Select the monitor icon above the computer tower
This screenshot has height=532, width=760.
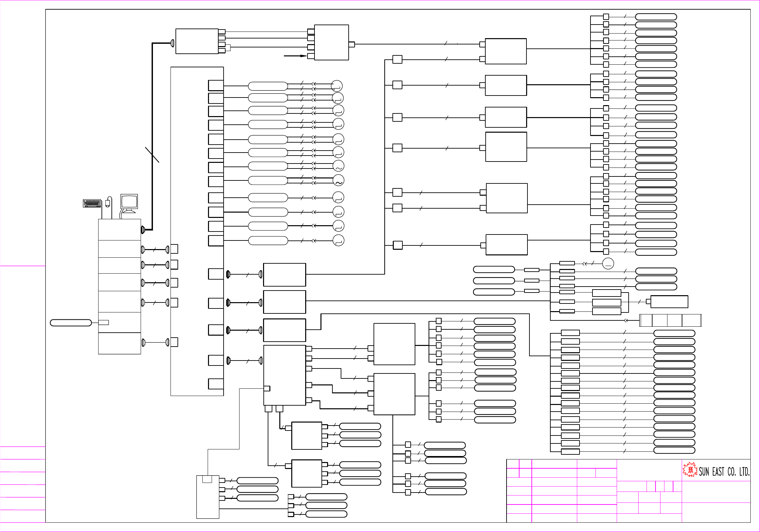(129, 202)
